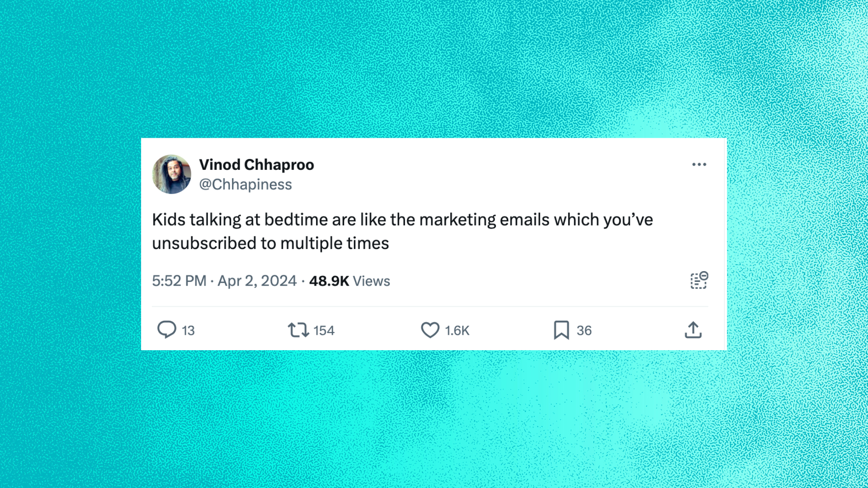Click the Apr 2, 2024 date
This screenshot has width=868, height=488.
coord(257,281)
